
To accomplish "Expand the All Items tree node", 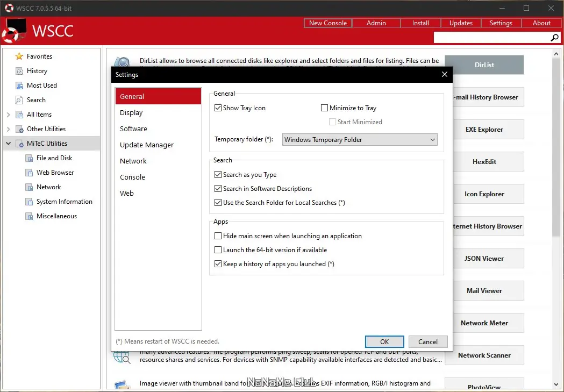I will pyautogui.click(x=8, y=115).
